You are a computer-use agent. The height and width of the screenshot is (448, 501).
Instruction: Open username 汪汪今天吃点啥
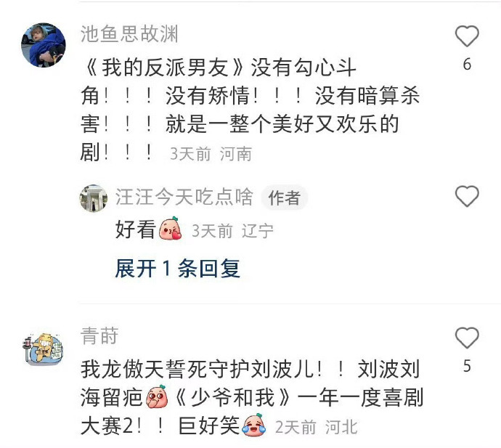pyautogui.click(x=184, y=197)
